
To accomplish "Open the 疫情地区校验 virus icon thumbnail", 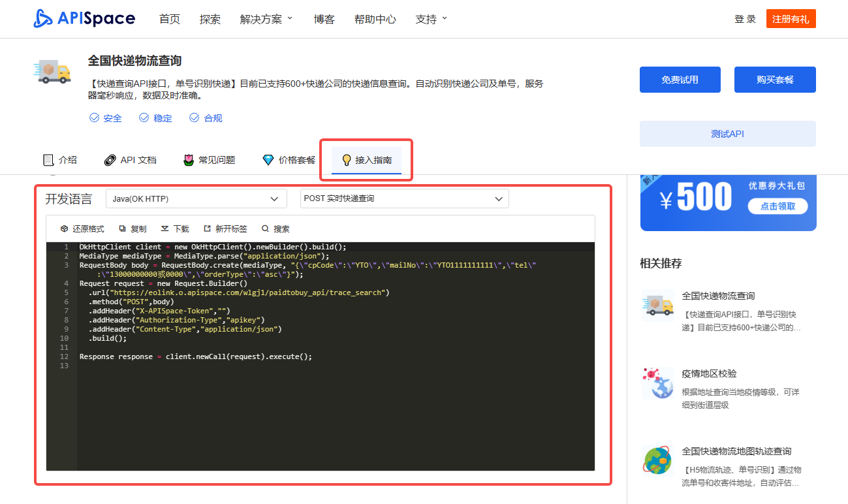I will point(657,383).
